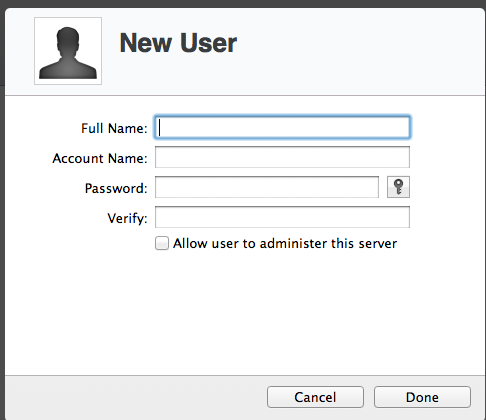Viewport: 486px width, 420px height.
Task: Click the New User heading text
Action: point(178,43)
